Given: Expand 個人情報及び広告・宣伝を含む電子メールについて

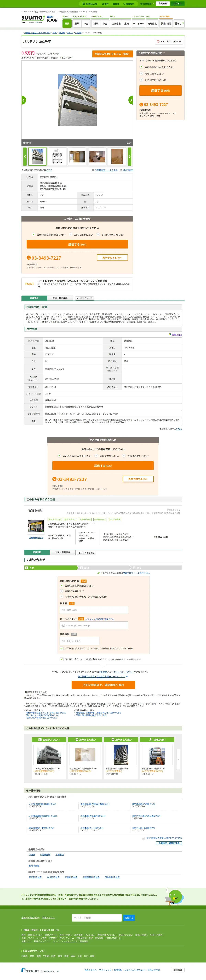Looking at the screenshot, I should (103, 677).
